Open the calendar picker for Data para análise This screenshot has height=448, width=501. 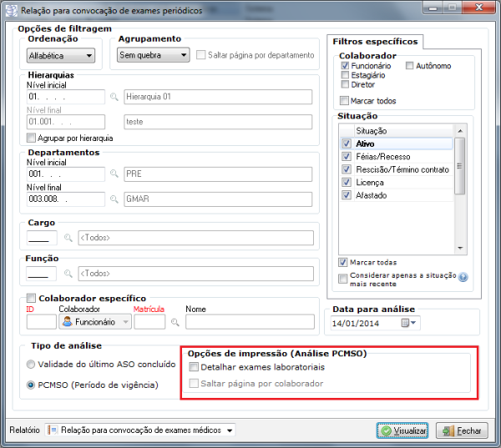tap(407, 323)
